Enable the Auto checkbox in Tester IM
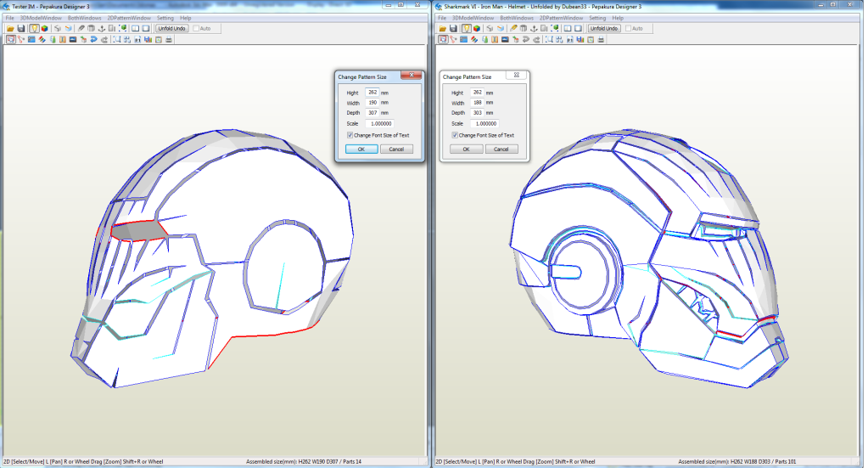 [196, 28]
